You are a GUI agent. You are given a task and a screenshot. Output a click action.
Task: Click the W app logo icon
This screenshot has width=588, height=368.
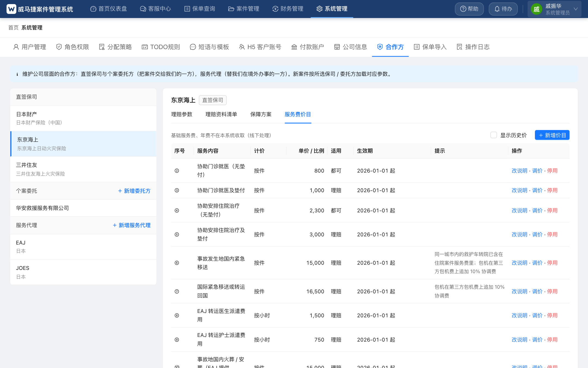(11, 9)
